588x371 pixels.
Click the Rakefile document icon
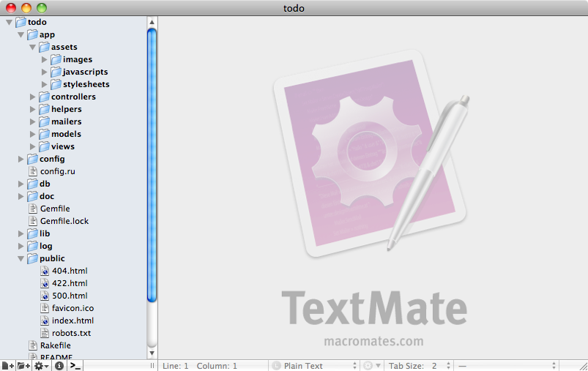pyautogui.click(x=33, y=345)
